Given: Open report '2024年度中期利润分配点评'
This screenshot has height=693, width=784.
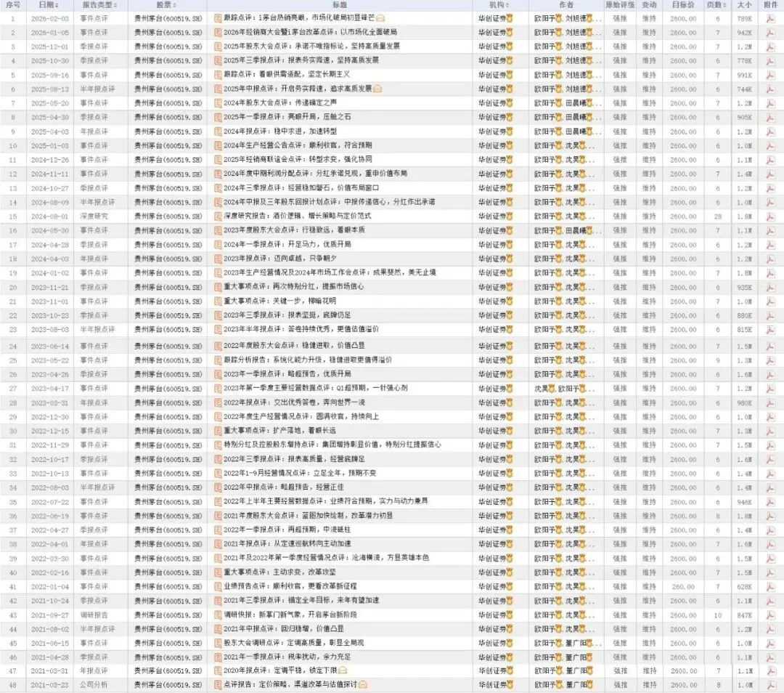Looking at the screenshot, I should pyautogui.click(x=315, y=174).
